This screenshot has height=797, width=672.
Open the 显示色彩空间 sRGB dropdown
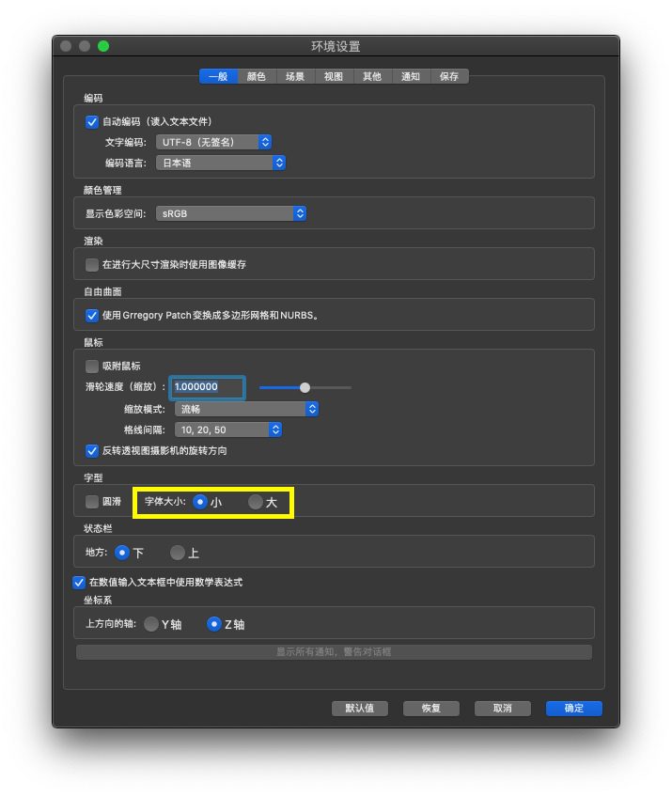tap(231, 213)
